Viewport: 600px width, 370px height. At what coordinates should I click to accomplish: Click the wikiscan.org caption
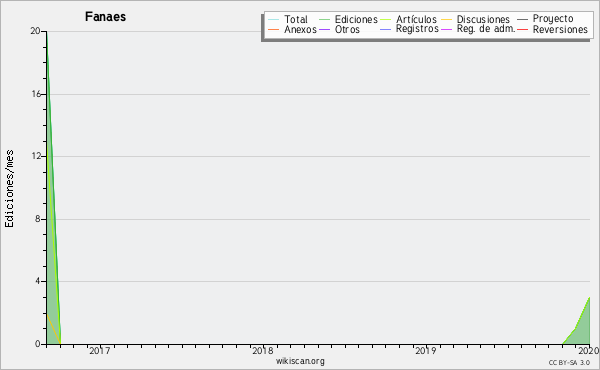300,361
